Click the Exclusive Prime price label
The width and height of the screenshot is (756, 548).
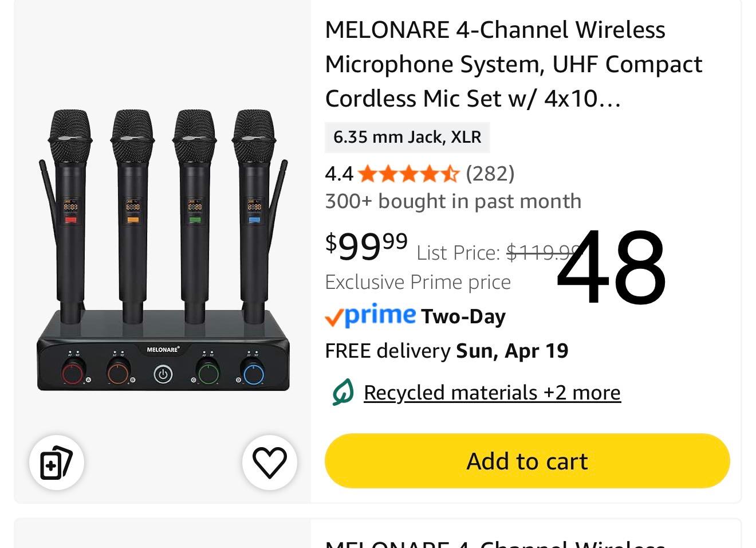(418, 282)
